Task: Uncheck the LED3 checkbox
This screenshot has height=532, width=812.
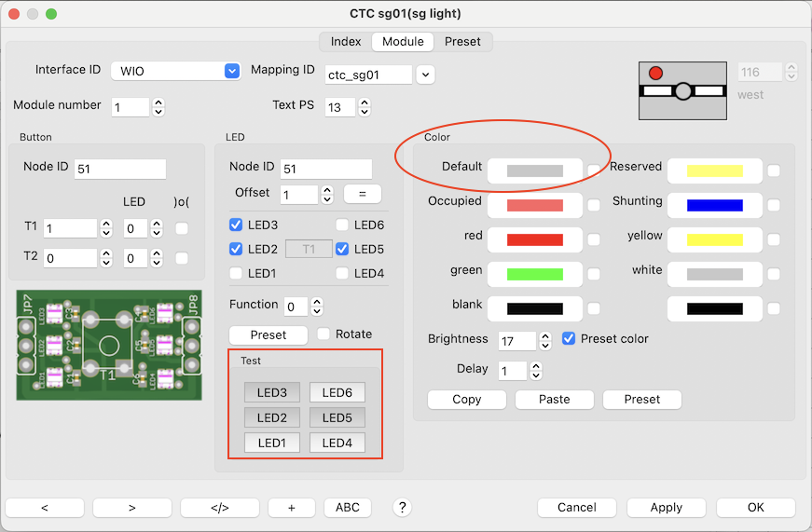Action: [x=237, y=225]
